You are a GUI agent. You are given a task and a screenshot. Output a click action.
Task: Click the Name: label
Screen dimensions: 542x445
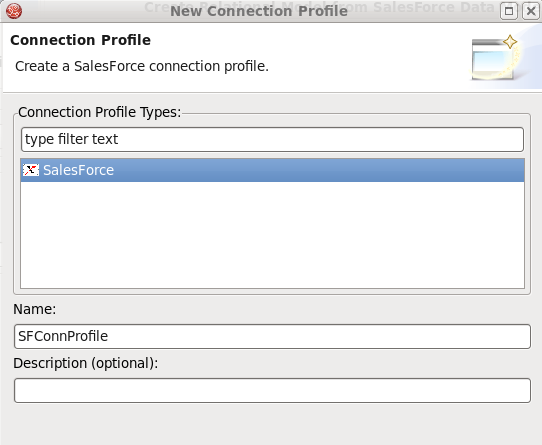35,309
